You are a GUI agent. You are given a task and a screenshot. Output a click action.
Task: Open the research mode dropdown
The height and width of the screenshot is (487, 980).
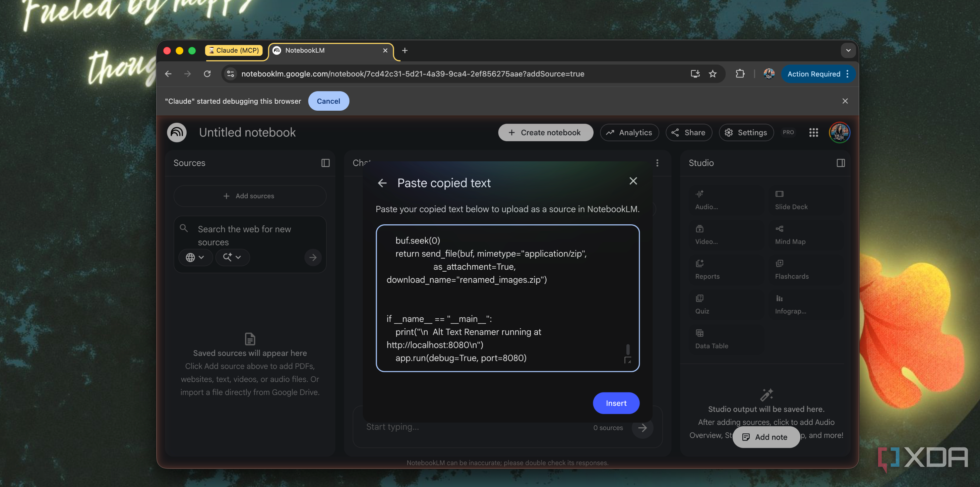point(233,257)
